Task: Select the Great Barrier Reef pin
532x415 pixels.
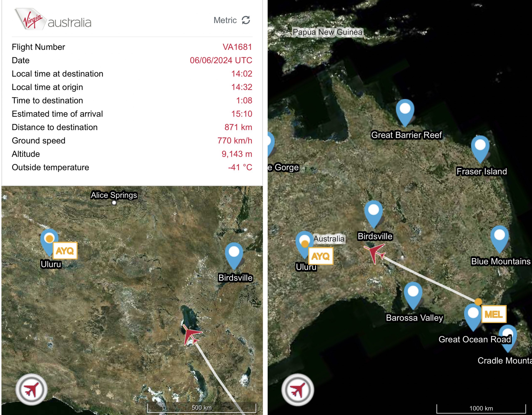Action: 405,113
